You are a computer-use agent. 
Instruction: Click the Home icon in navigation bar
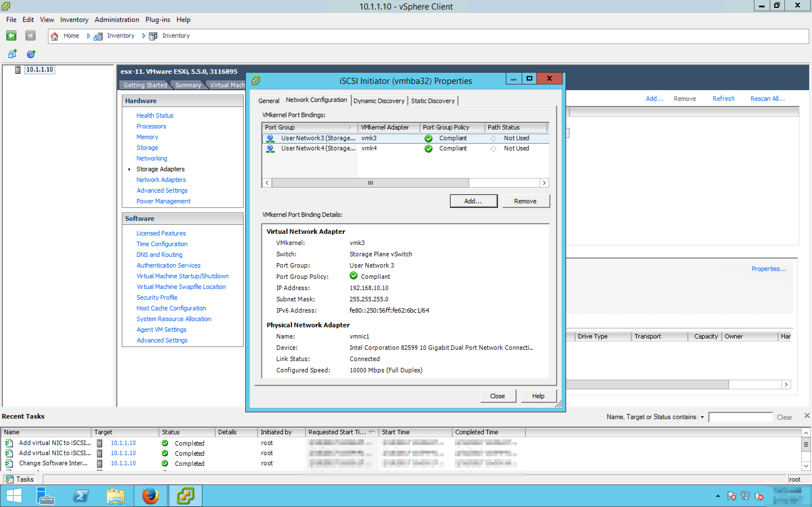[55, 36]
